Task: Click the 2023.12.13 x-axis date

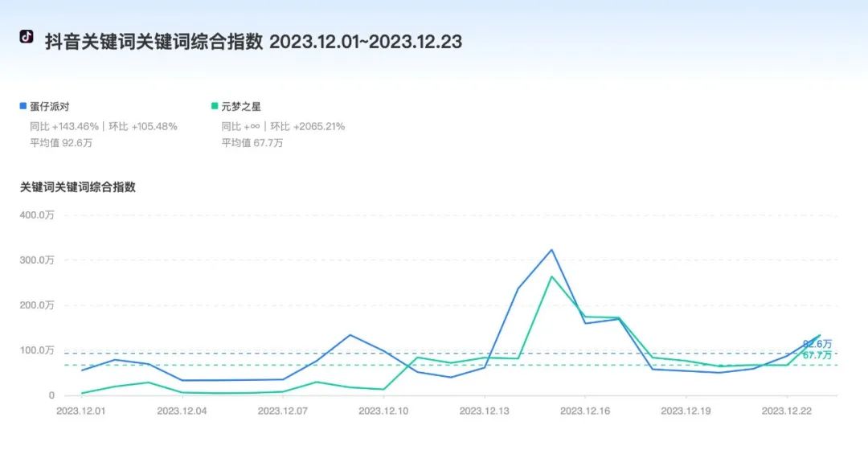Action: (485, 411)
